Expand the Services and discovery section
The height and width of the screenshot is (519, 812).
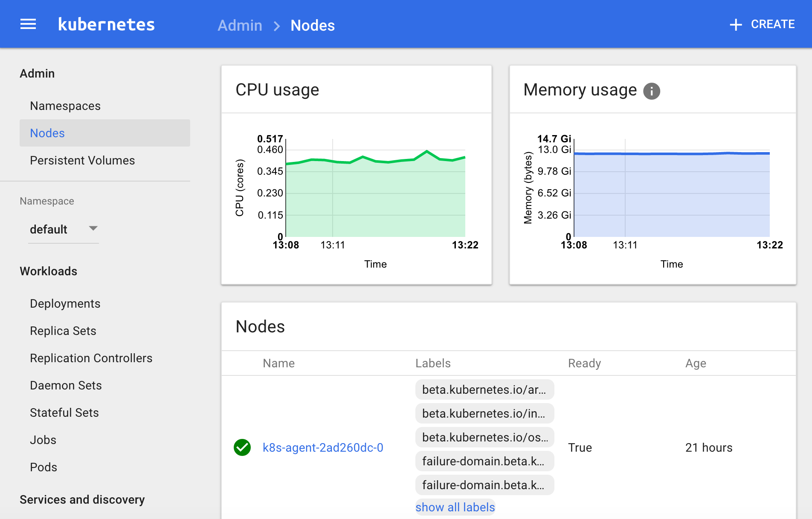[x=82, y=499]
